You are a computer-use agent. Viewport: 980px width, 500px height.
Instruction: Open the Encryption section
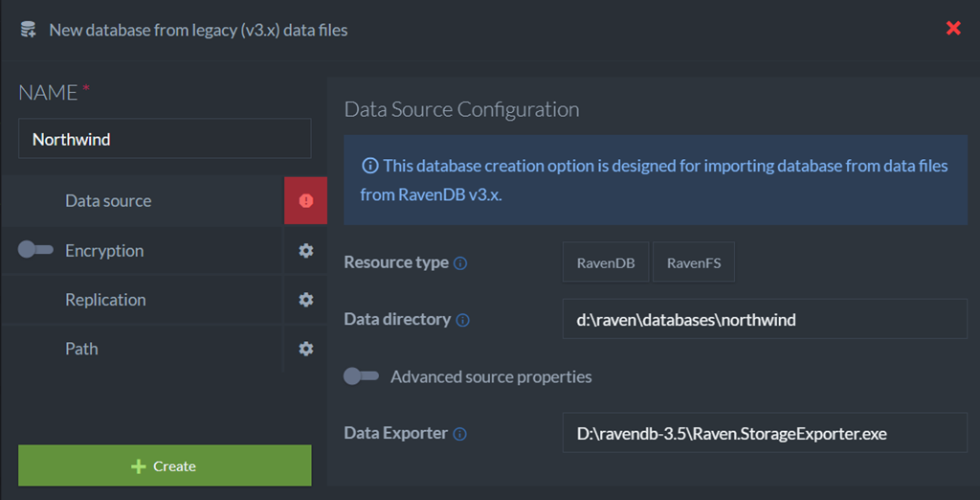(104, 250)
